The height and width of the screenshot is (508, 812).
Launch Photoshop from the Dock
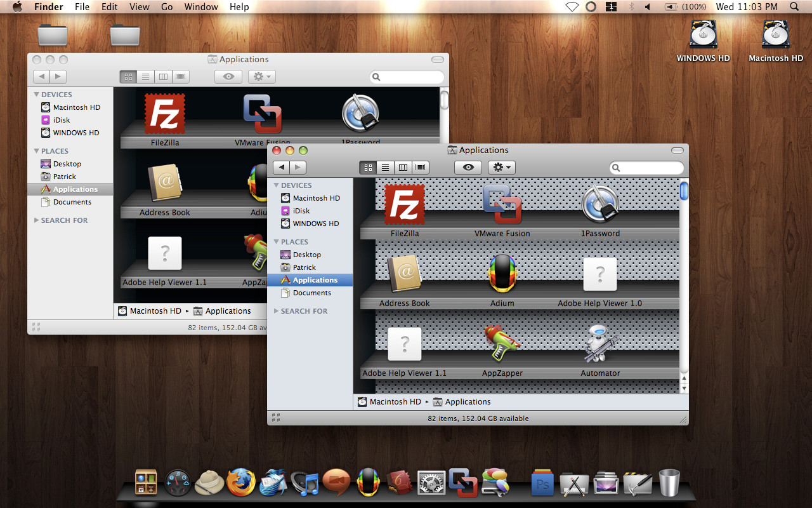542,483
